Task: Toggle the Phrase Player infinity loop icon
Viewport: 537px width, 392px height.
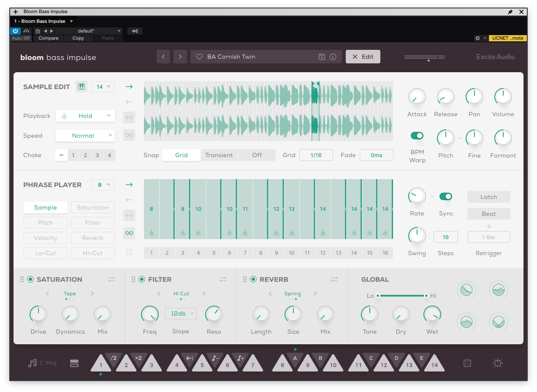Action: click(129, 233)
